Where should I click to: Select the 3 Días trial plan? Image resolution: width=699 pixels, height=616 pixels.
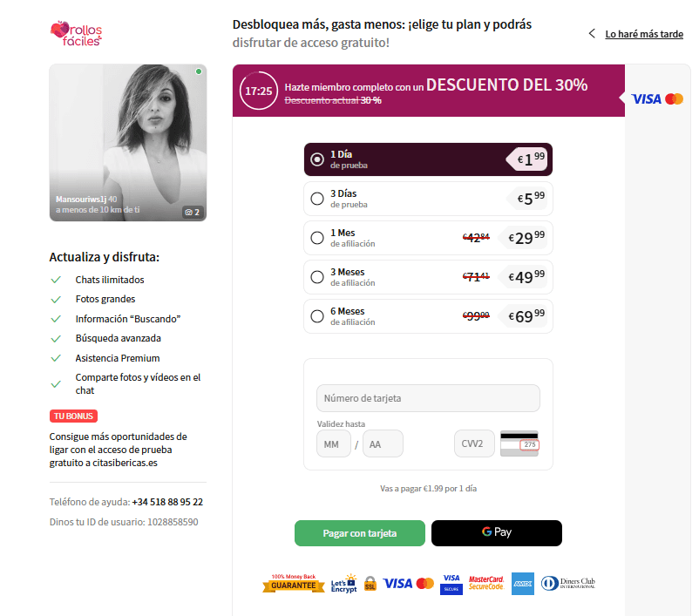pyautogui.click(x=428, y=199)
